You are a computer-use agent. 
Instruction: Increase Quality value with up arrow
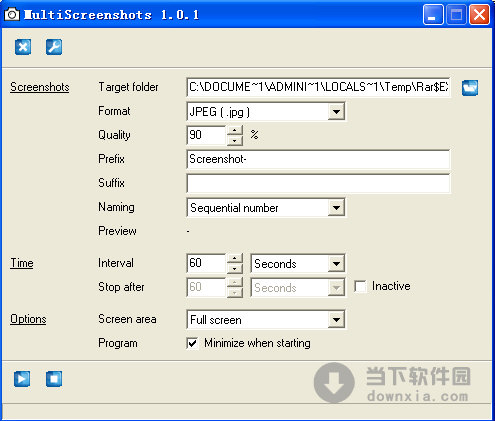235,130
